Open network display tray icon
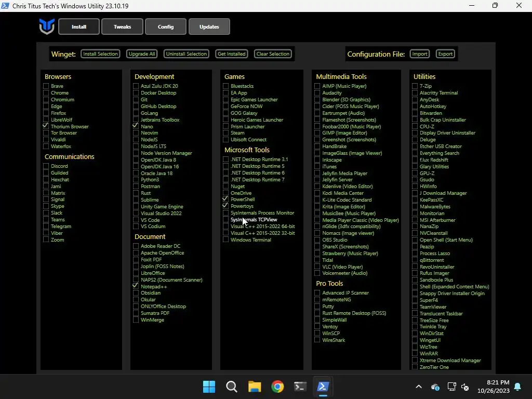The image size is (532, 399). [451, 387]
